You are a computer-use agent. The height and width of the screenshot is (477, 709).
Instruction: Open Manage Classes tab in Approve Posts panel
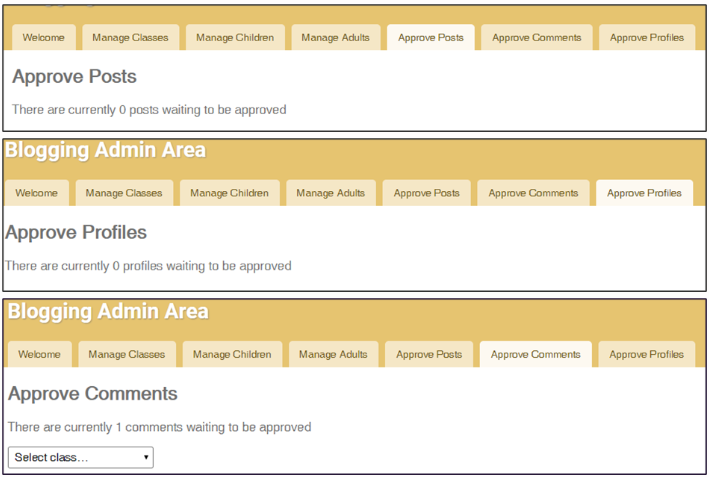click(x=131, y=38)
